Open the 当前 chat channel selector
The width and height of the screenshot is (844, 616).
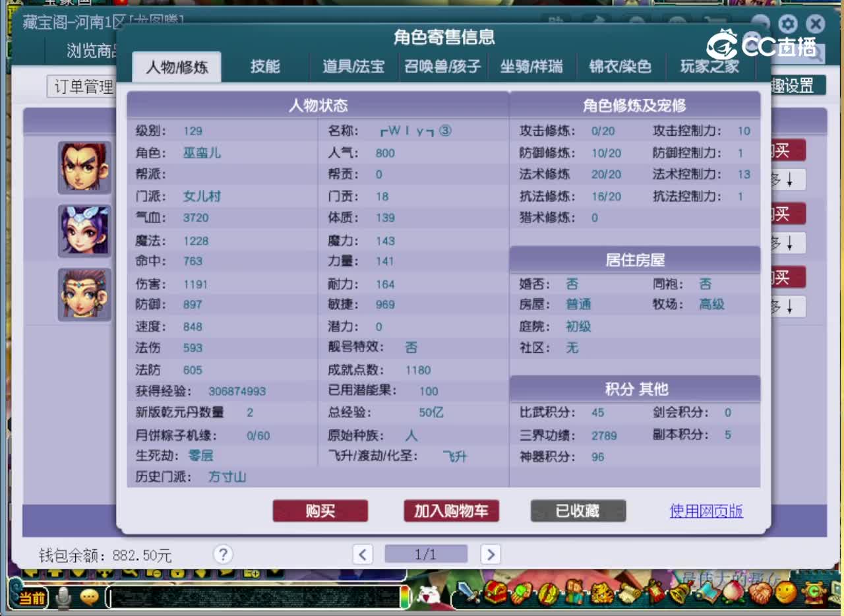tap(32, 598)
